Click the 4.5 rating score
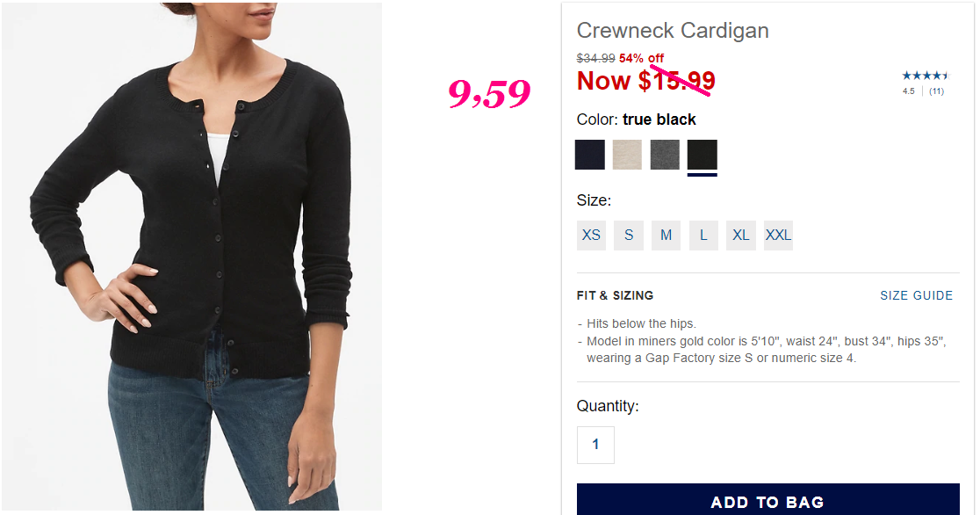980x515 pixels. (909, 91)
